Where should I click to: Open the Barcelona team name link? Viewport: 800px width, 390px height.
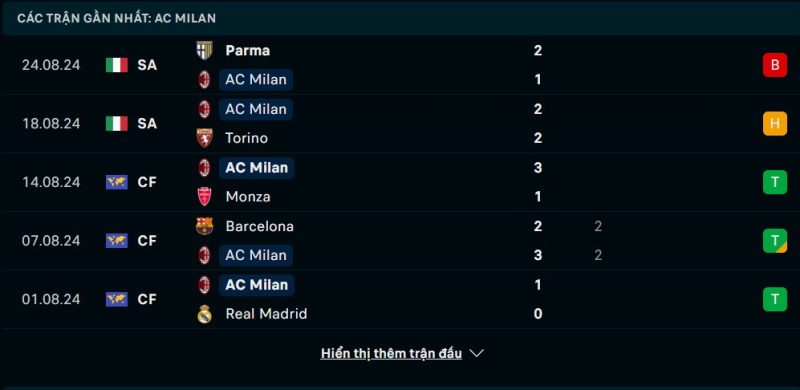[x=260, y=226]
